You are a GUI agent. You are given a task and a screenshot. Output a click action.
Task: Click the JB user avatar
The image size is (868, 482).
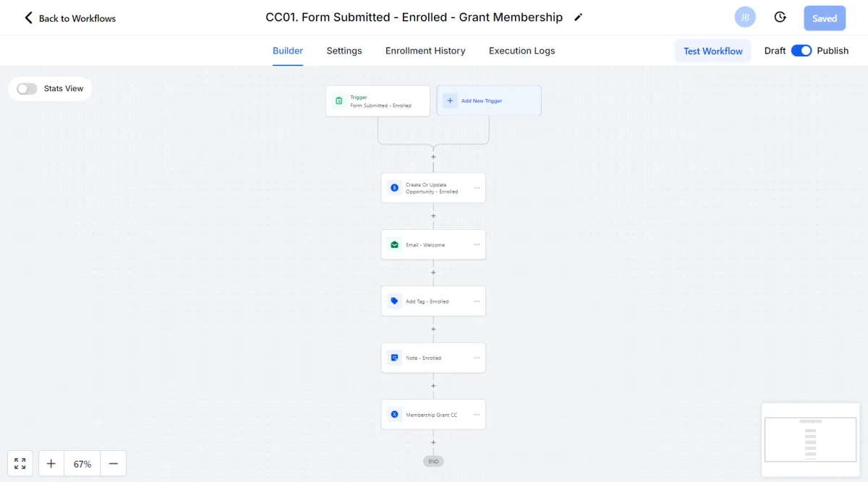point(745,17)
